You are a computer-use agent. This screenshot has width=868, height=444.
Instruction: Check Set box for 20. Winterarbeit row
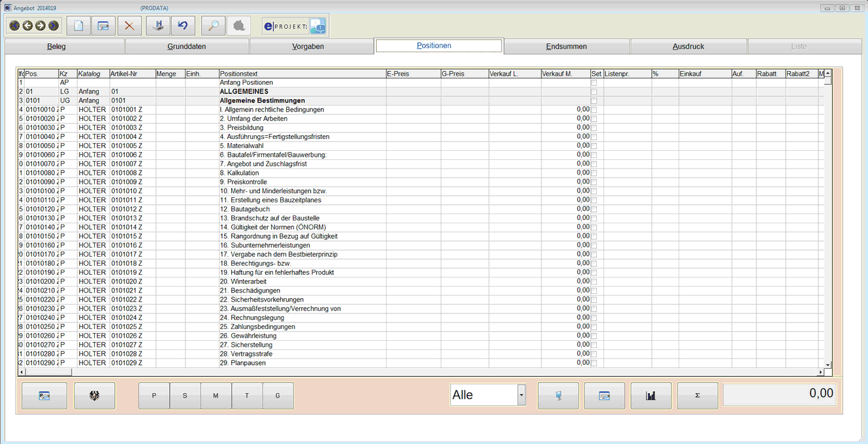coord(594,281)
